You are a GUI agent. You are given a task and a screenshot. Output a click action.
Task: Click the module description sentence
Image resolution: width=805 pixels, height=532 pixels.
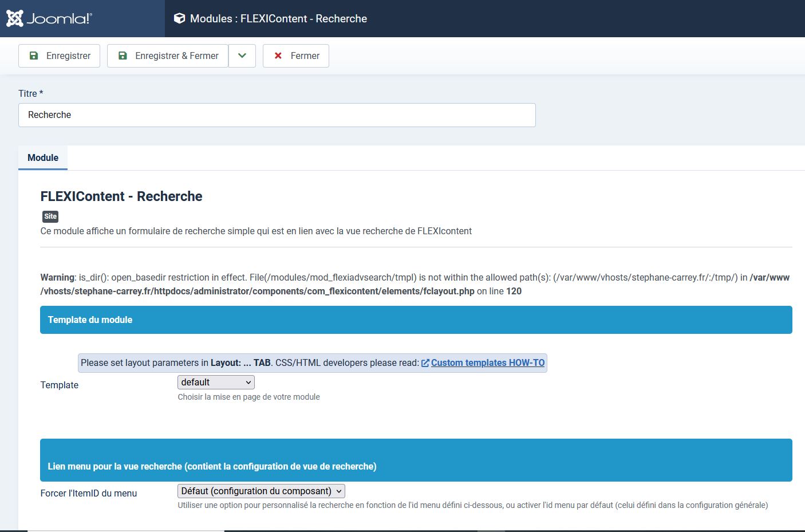point(256,231)
